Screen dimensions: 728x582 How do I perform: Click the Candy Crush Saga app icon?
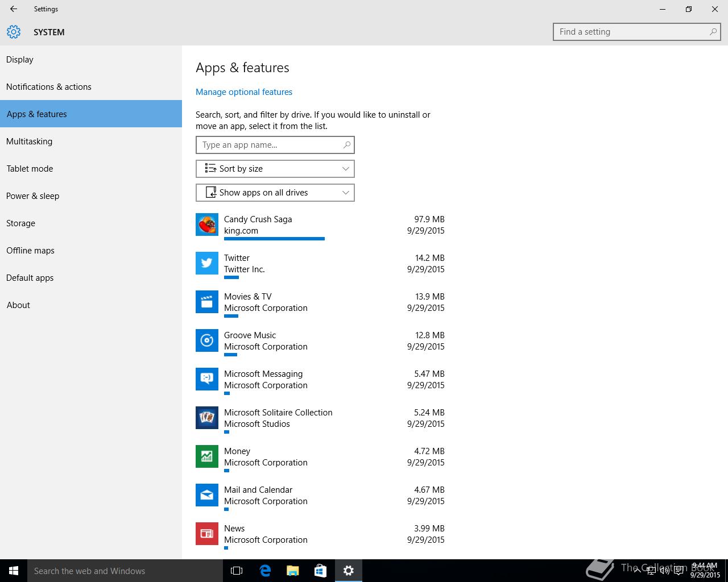tap(207, 225)
